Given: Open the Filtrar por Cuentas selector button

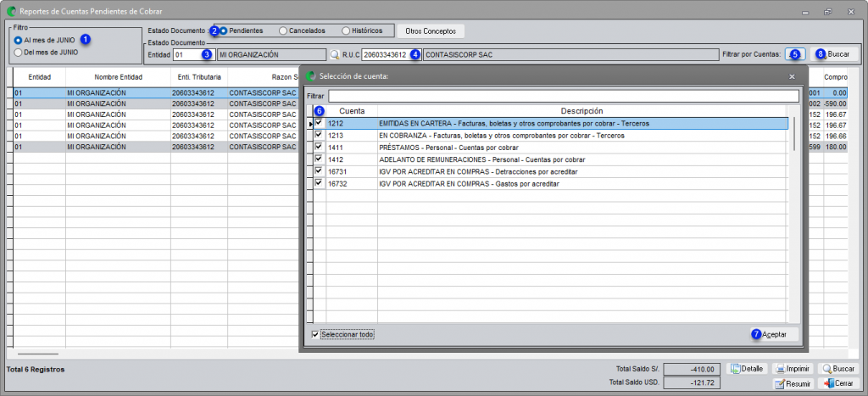Looking at the screenshot, I should click(x=795, y=54).
